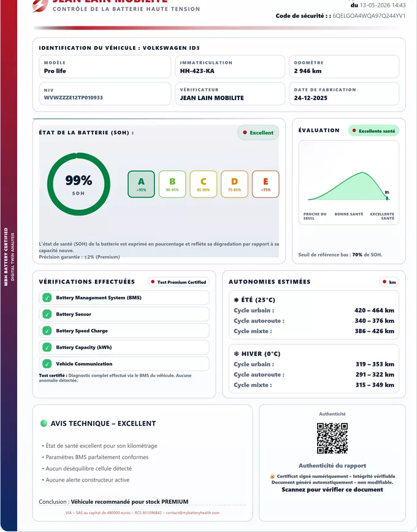Click the Test certifié diagnostic note
Image resolution: width=417 pixels, height=532 pixels.
coord(115,378)
